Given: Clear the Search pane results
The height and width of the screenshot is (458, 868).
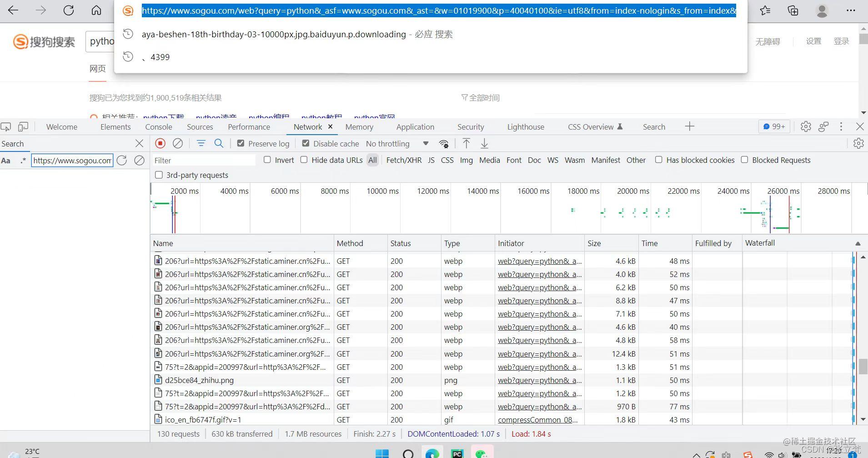Looking at the screenshot, I should point(140,161).
